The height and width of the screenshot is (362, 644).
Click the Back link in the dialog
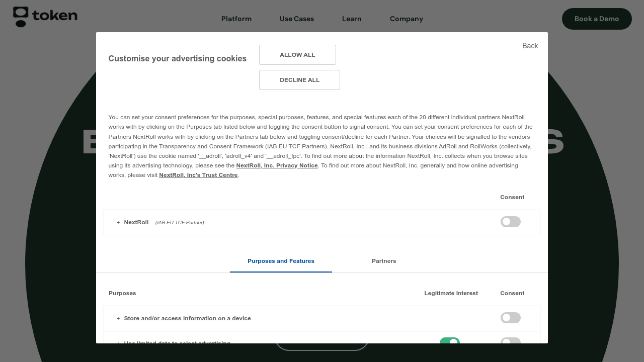[530, 46]
